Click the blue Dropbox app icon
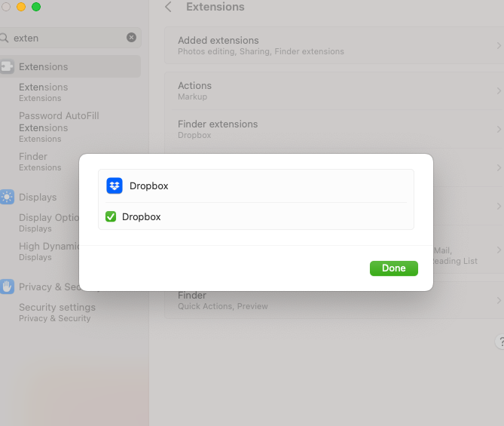 115,185
